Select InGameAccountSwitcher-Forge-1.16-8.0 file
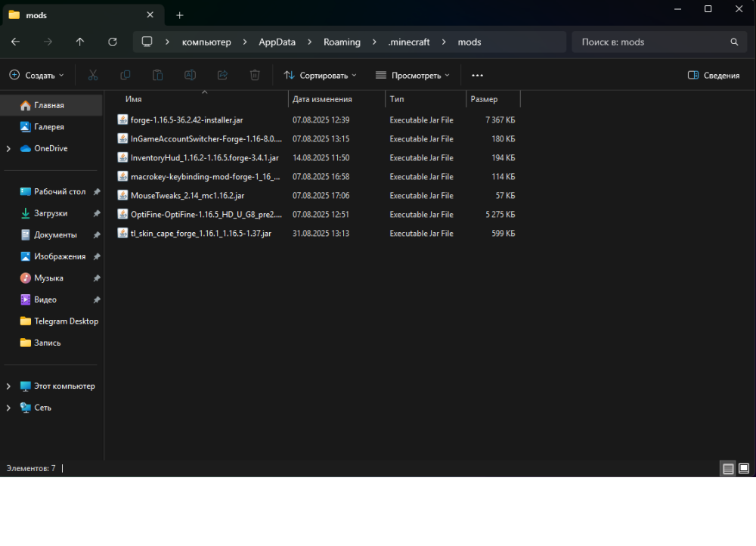This screenshot has height=546, width=756. click(206, 139)
